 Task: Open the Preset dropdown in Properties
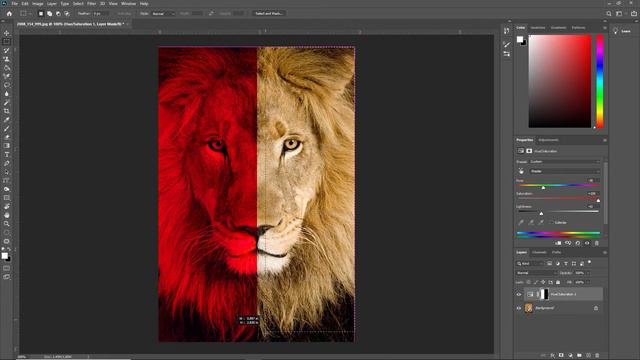click(564, 162)
